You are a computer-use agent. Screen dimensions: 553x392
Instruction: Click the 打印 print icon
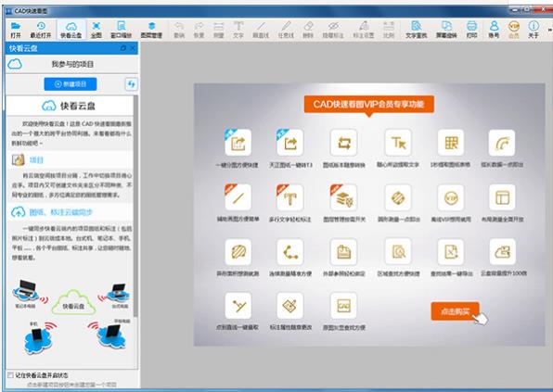472,30
